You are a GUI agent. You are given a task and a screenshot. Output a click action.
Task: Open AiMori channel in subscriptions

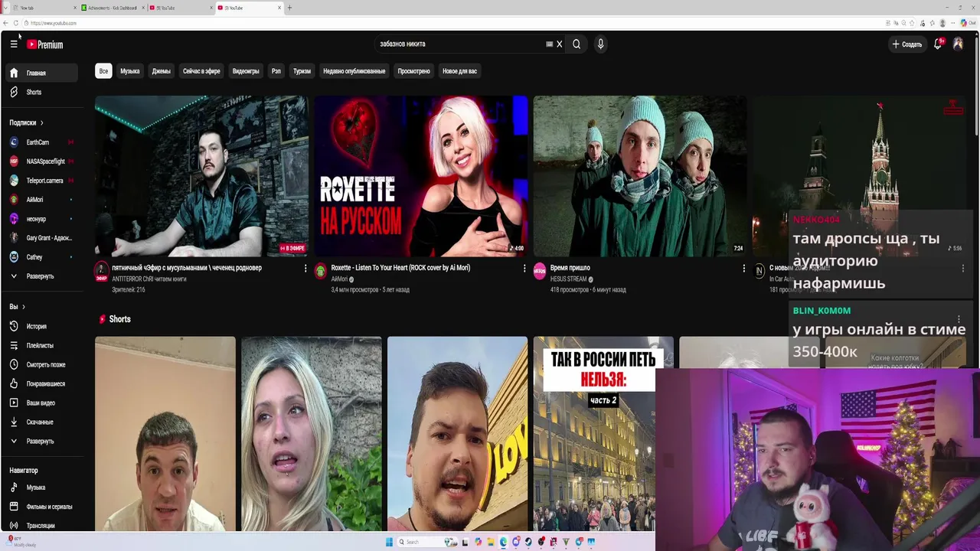pos(41,200)
